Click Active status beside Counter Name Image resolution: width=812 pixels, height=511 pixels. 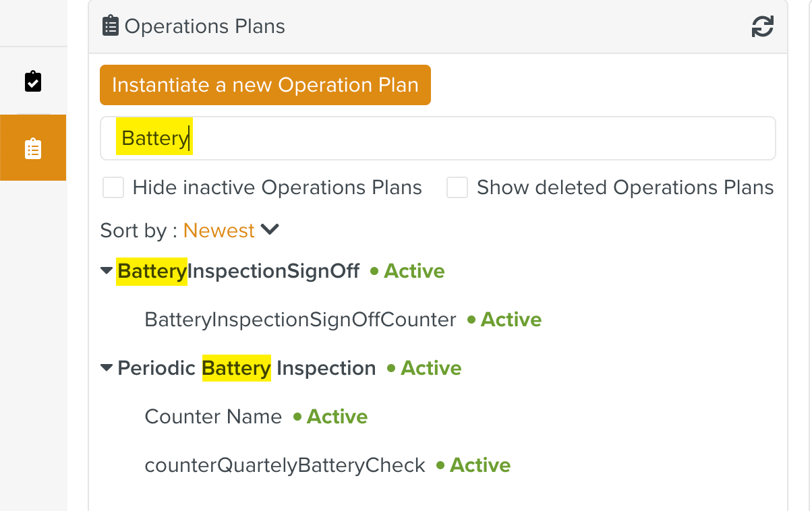[337, 417]
